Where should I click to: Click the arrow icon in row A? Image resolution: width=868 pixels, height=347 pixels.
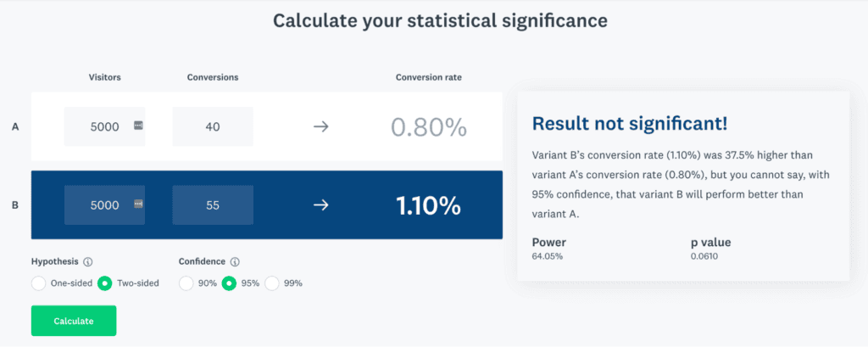tap(321, 127)
